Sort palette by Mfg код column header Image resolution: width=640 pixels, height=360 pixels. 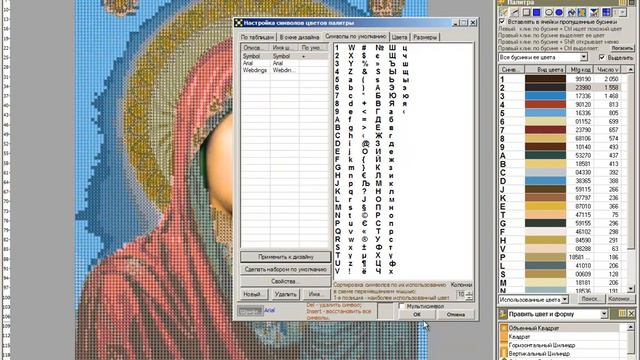pyautogui.click(x=580, y=70)
